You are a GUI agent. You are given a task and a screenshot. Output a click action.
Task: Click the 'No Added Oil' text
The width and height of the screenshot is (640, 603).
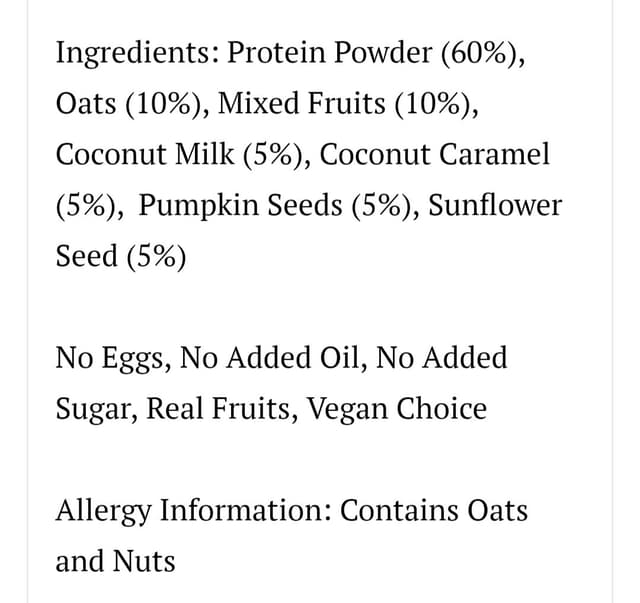pyautogui.click(x=269, y=357)
